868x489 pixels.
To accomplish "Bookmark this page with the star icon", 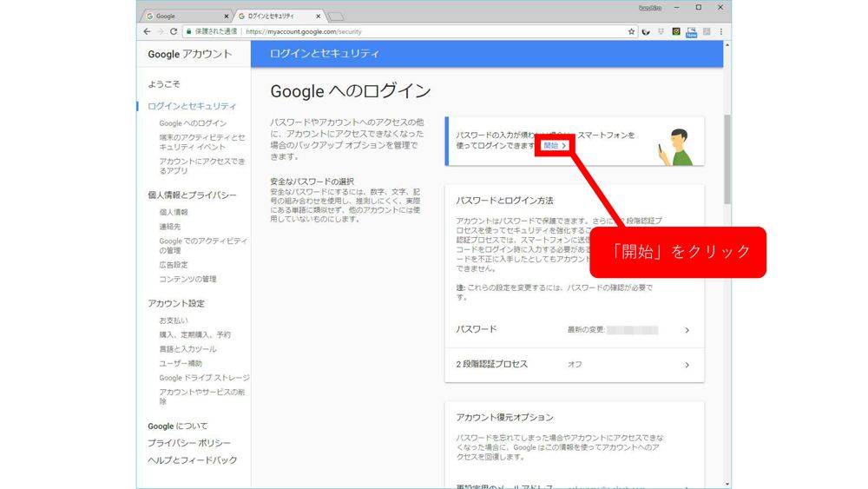I will pyautogui.click(x=631, y=31).
